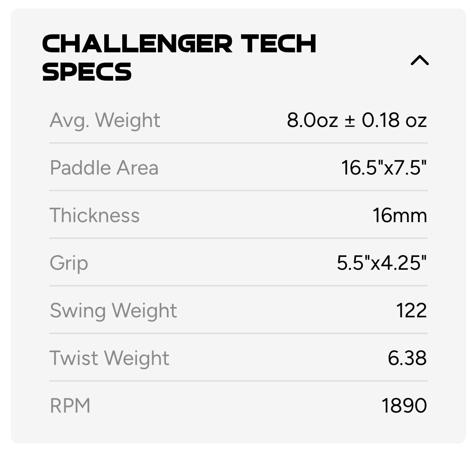Select the Thickness label
Screen dimensions: 476x449
pyautogui.click(x=95, y=215)
